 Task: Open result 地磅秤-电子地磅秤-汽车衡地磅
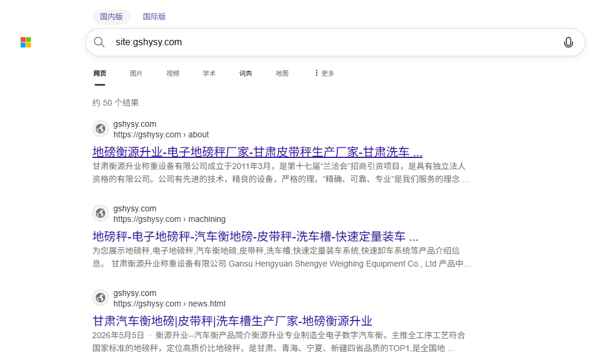255,236
